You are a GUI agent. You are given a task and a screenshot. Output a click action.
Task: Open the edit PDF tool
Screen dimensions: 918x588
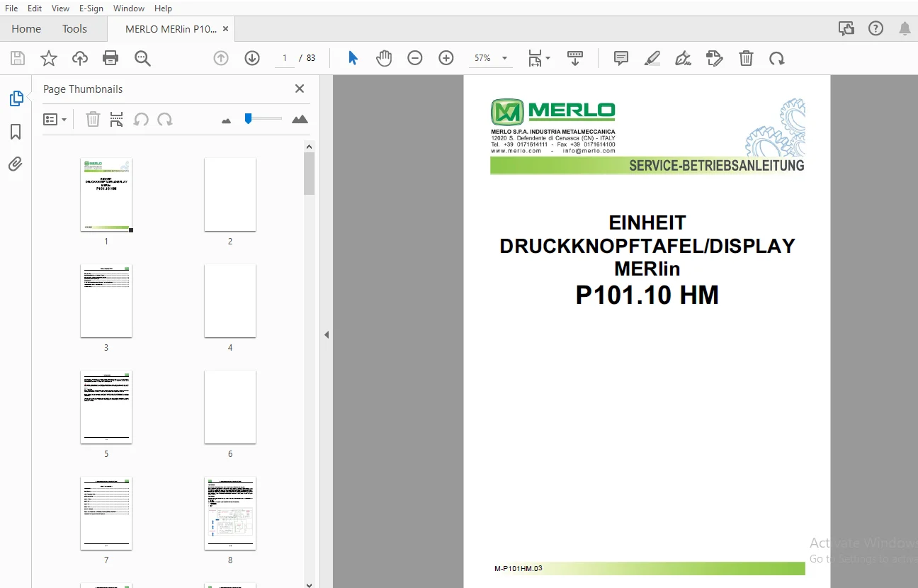click(x=715, y=58)
